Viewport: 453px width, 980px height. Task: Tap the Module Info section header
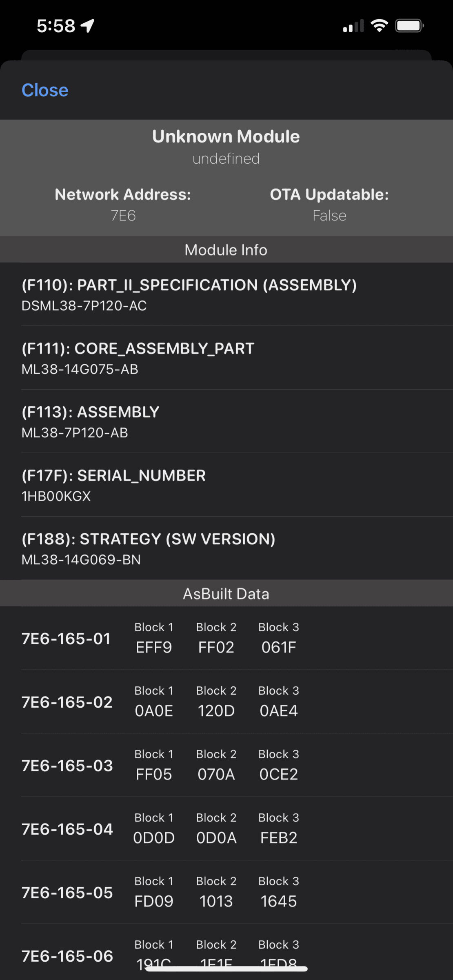226,249
